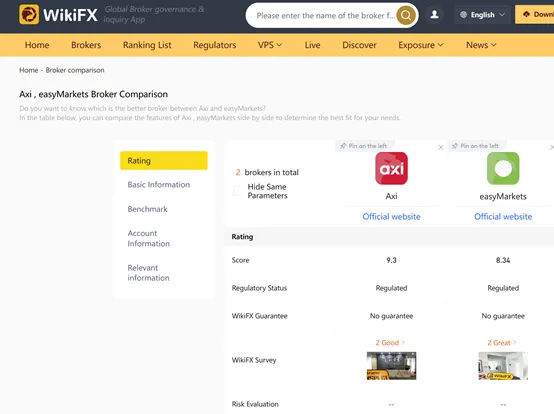The height and width of the screenshot is (414, 554).
Task: Click the WikiFX Guarantee row label
Action: [x=260, y=316]
